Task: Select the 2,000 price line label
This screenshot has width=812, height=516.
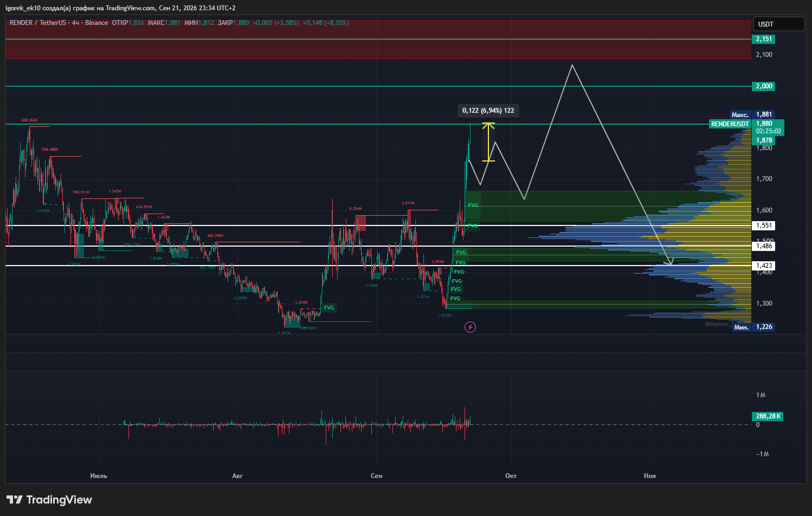Action: tap(764, 86)
